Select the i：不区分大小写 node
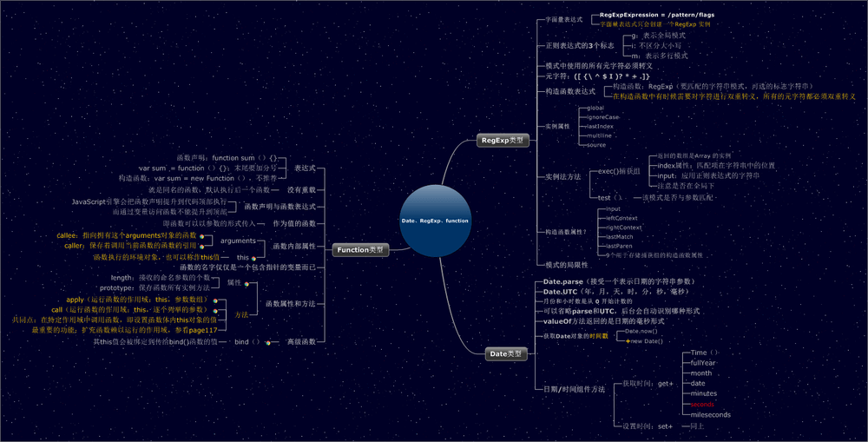The width and height of the screenshot is (868, 442). click(656, 45)
